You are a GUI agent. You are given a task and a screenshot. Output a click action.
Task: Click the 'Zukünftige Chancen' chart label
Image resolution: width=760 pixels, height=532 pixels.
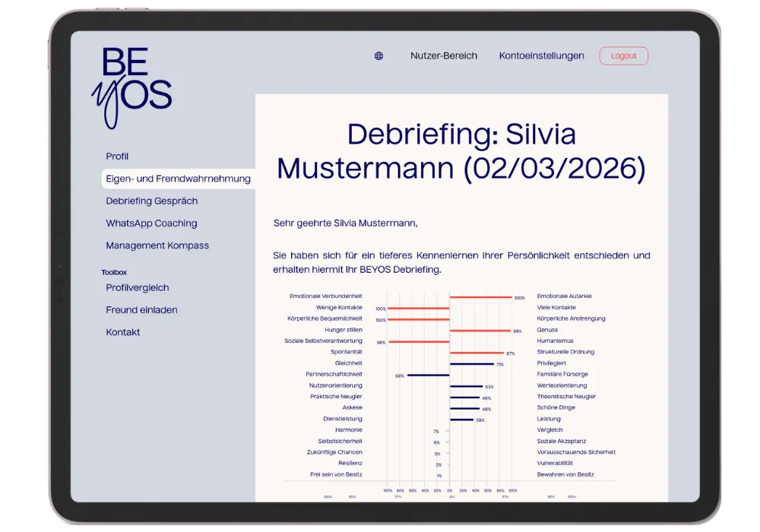(x=334, y=452)
